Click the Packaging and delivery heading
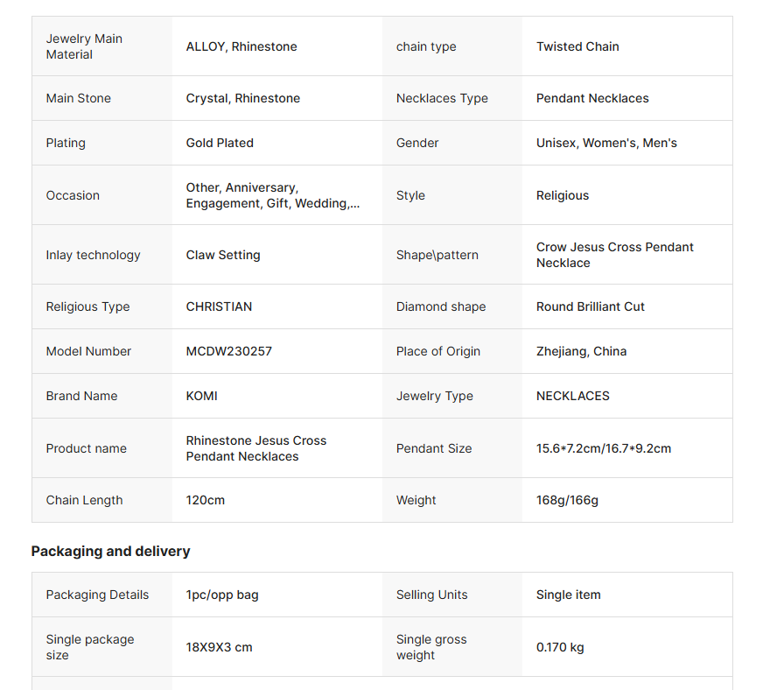 [x=110, y=551]
